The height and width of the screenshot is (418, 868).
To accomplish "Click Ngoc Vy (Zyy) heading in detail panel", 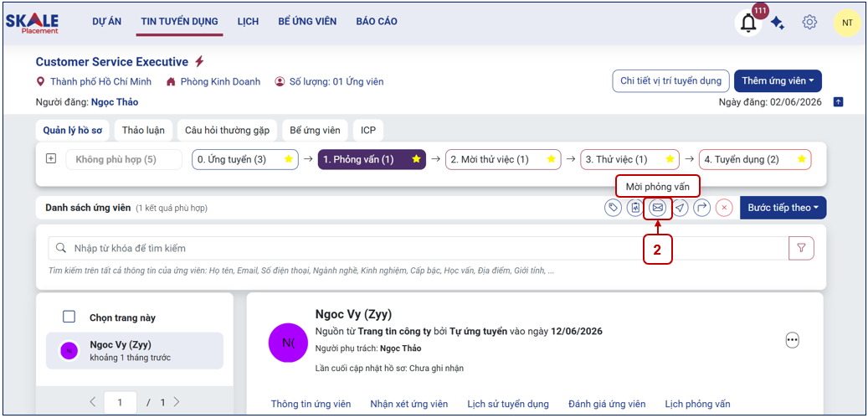I will [353, 314].
